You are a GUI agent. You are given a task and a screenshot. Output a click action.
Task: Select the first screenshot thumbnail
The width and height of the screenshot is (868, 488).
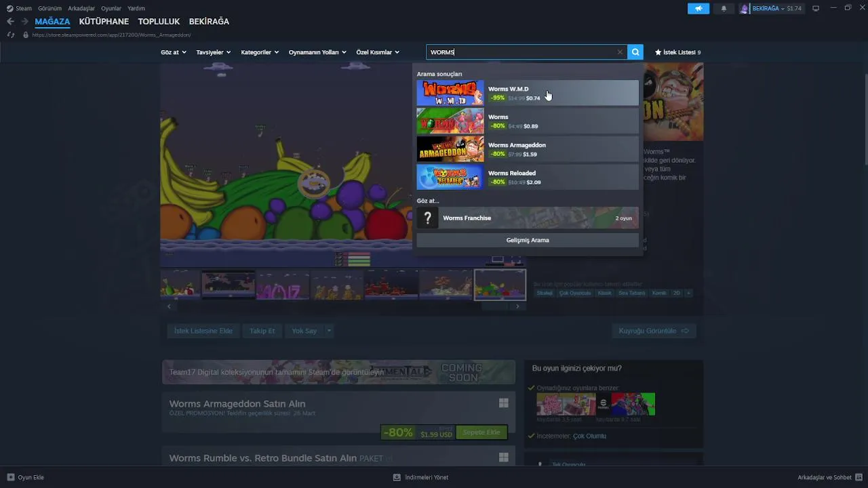coord(180,284)
